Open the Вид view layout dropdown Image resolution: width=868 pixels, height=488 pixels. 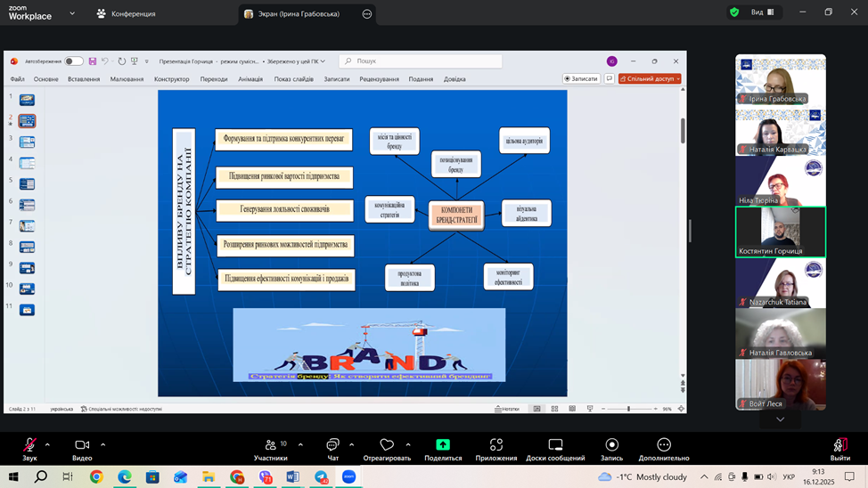(763, 12)
